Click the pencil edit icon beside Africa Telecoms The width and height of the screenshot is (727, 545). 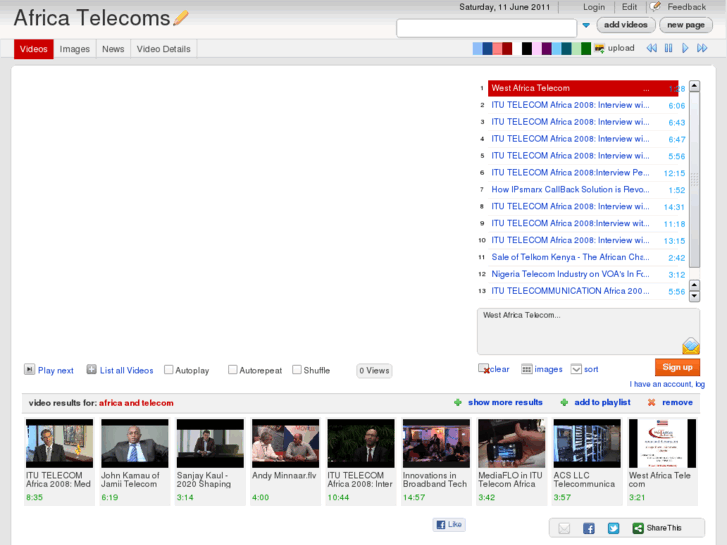coord(181,18)
